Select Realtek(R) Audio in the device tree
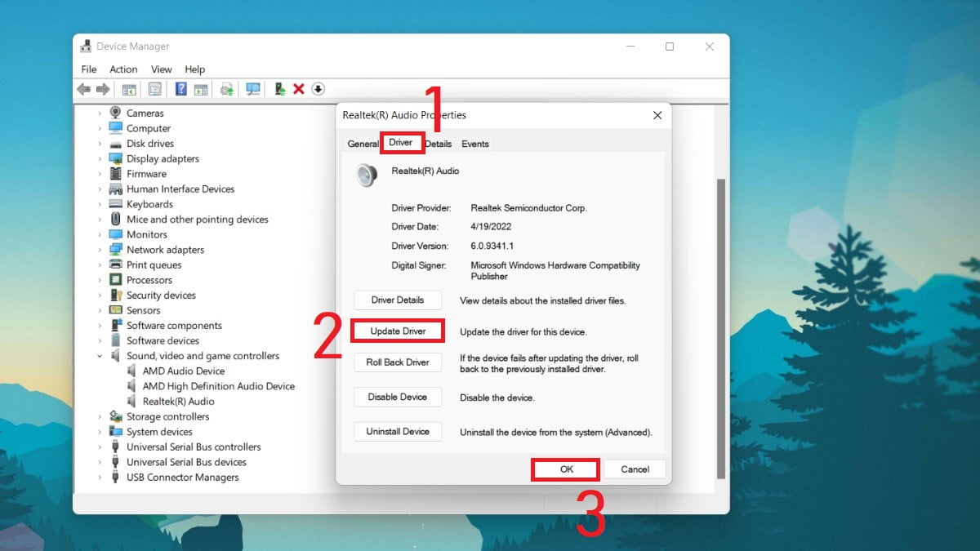980x551 pixels. pos(179,402)
